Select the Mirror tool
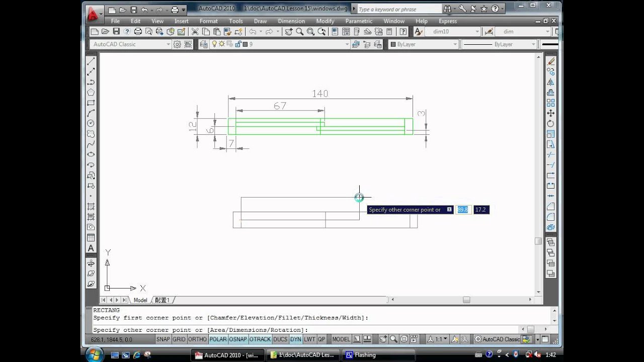Image resolution: width=644 pixels, height=362 pixels. [x=551, y=82]
